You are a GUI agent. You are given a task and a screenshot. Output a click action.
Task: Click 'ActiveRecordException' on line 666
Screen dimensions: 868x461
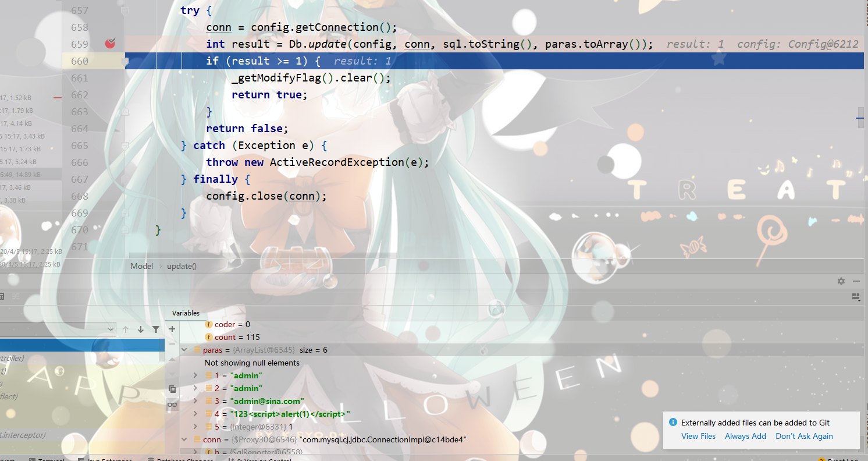pyautogui.click(x=337, y=162)
